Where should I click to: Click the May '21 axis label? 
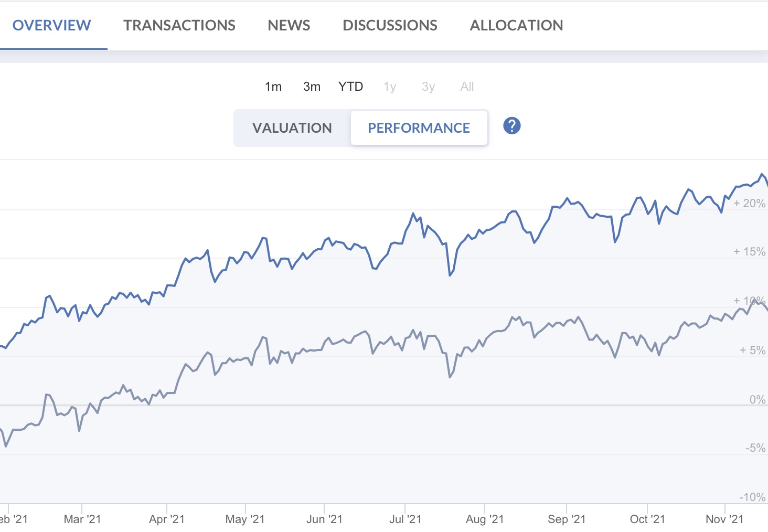pyautogui.click(x=245, y=519)
